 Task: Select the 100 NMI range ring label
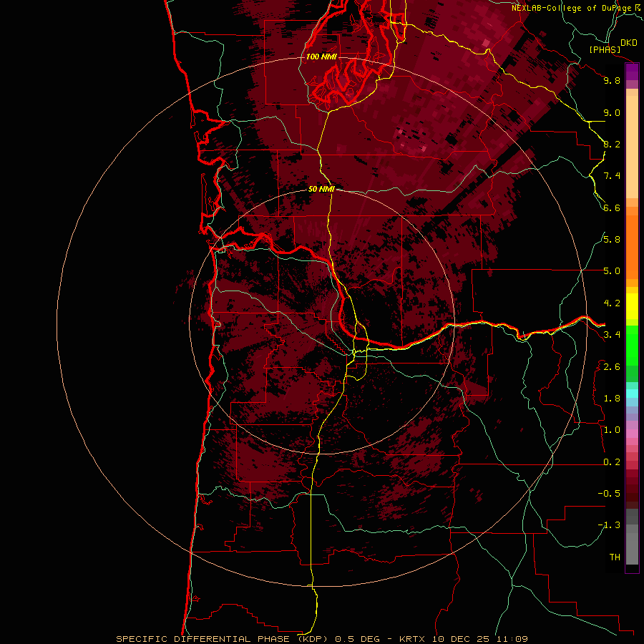[321, 57]
